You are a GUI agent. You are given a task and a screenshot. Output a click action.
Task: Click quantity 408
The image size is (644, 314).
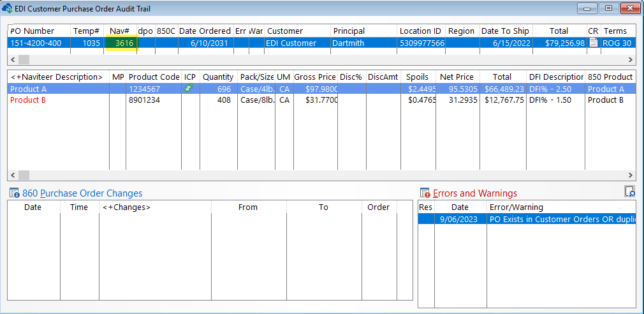(224, 100)
